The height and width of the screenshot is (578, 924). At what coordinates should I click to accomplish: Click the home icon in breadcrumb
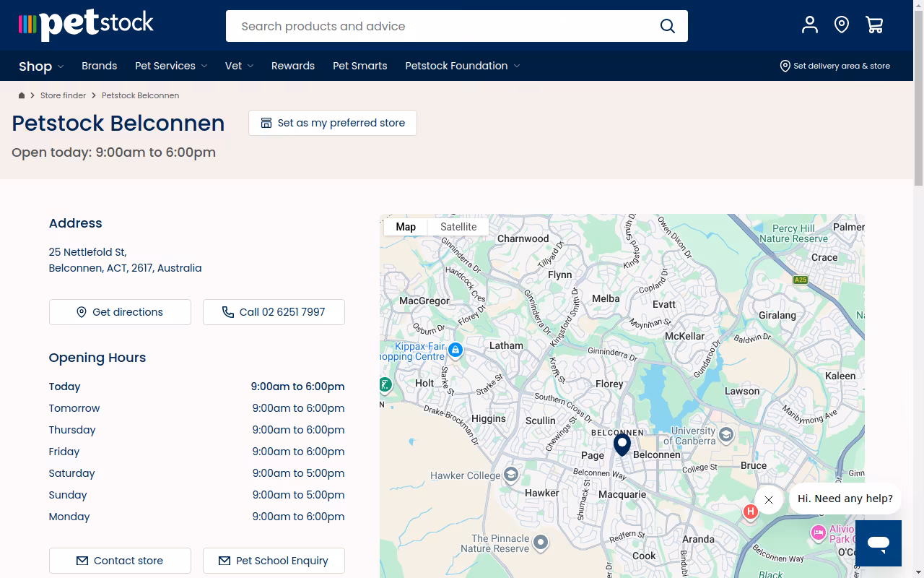tap(22, 95)
